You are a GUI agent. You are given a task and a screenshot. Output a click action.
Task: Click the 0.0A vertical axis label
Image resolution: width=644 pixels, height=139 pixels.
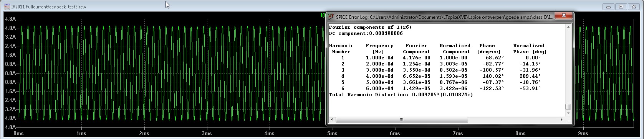click(x=10, y=73)
